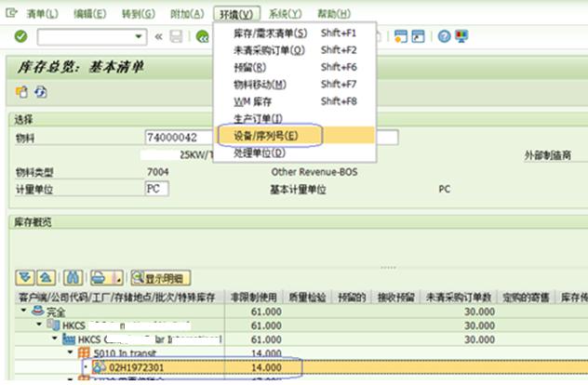Viewport: 588px width, 385px height.
Task: Open the command field dropdown arrow
Action: [x=139, y=37]
